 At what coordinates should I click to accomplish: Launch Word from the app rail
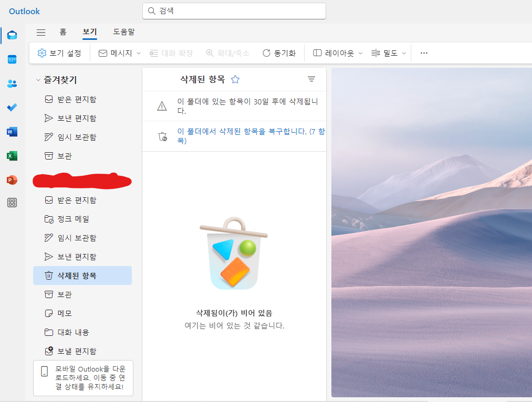(x=12, y=132)
